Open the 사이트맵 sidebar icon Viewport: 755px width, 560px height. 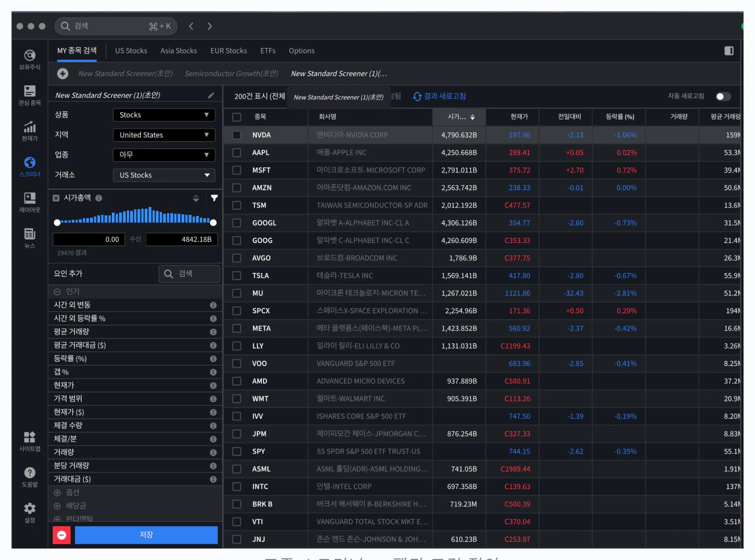coord(29,441)
